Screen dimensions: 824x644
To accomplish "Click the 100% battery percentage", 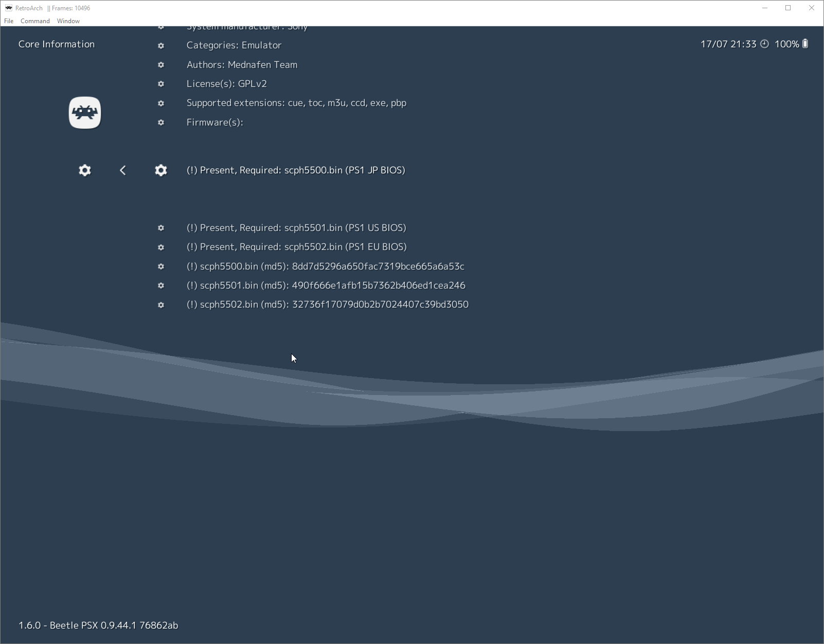I will (x=787, y=44).
